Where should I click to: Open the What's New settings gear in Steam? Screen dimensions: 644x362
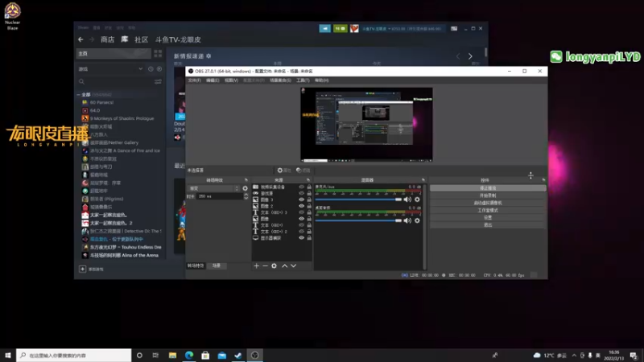(x=208, y=56)
